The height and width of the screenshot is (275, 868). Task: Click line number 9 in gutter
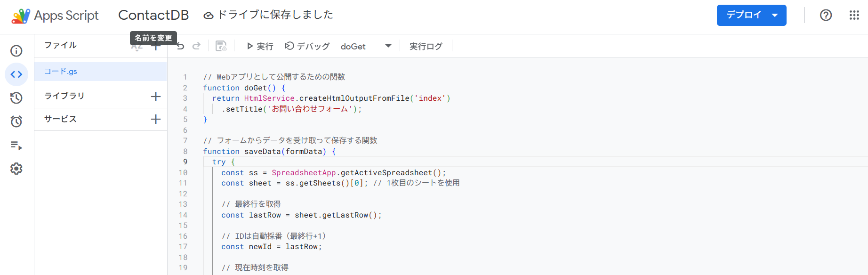(x=185, y=162)
